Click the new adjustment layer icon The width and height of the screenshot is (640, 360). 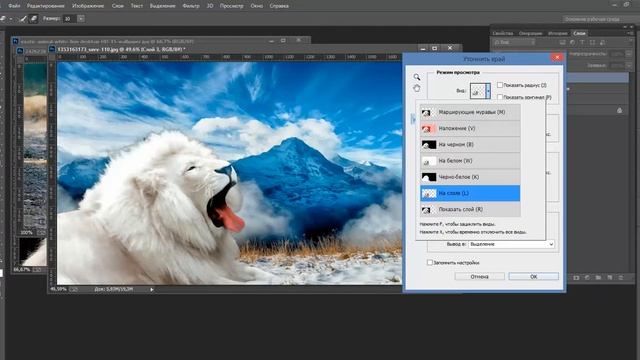[587, 278]
